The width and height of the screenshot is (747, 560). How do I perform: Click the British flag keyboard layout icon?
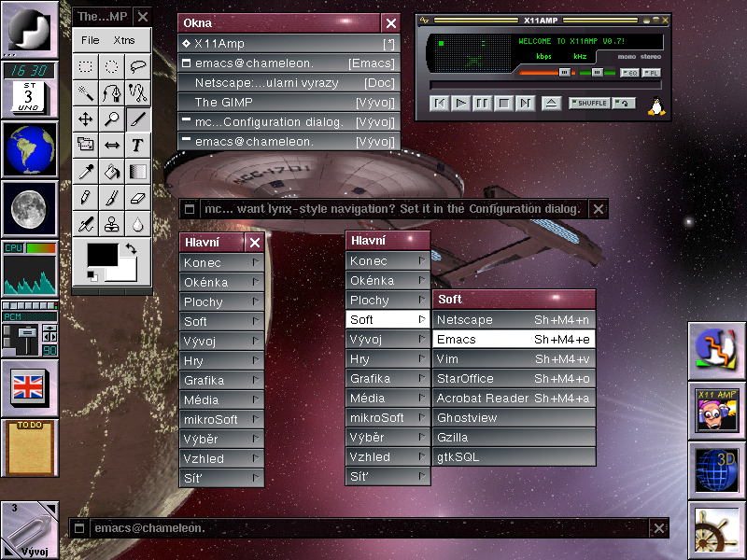click(x=30, y=388)
